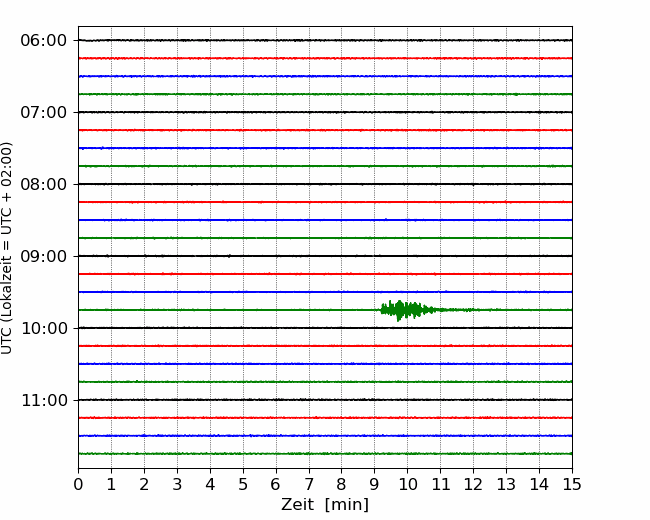The height and width of the screenshot is (520, 650).
Task: Click the x-axis tick label 5
Action: pyautogui.click(x=243, y=484)
